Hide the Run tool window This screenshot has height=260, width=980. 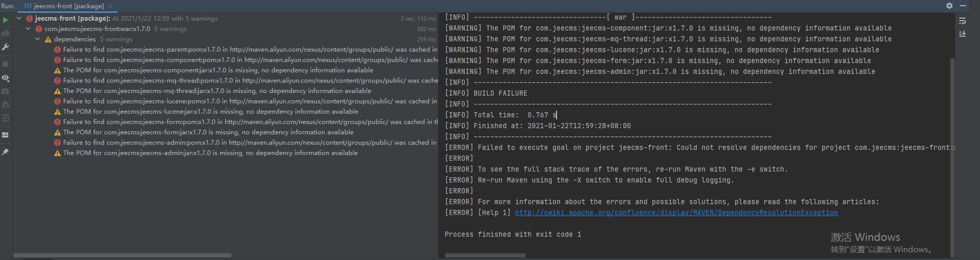[963, 6]
